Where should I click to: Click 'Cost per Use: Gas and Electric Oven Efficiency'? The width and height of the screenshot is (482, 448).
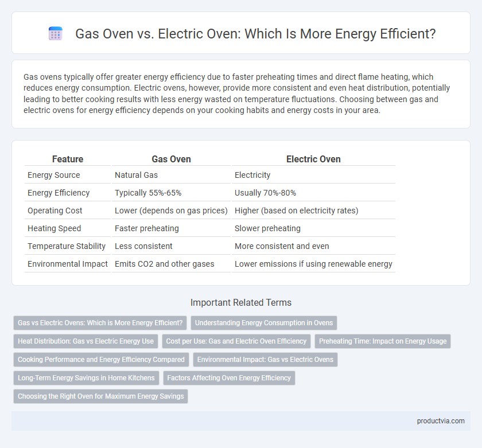pos(236,341)
